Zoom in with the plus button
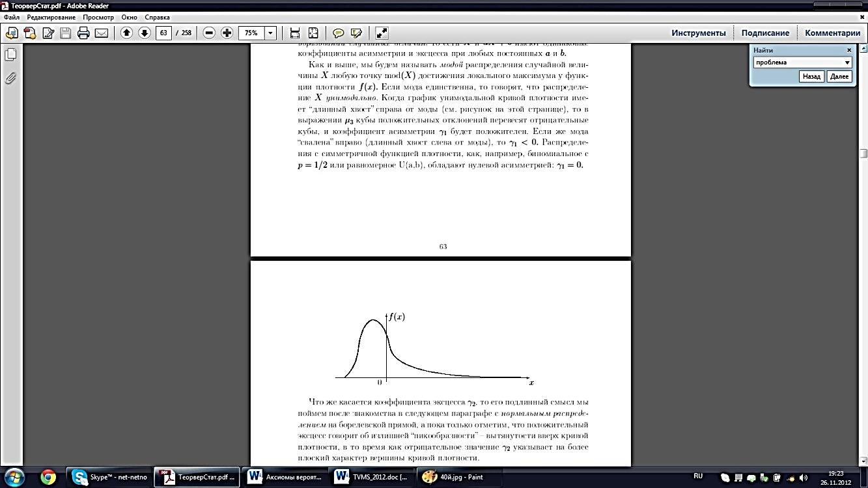 [227, 33]
